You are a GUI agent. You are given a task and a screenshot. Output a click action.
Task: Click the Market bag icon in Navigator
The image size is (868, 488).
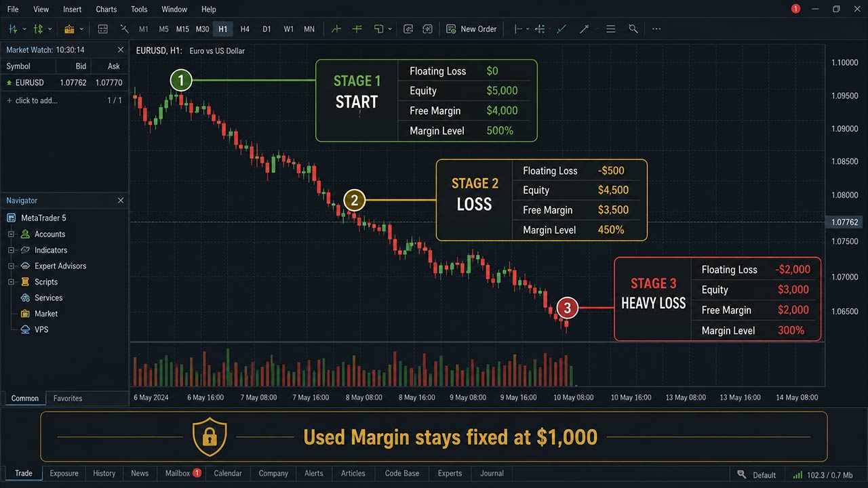click(25, 314)
